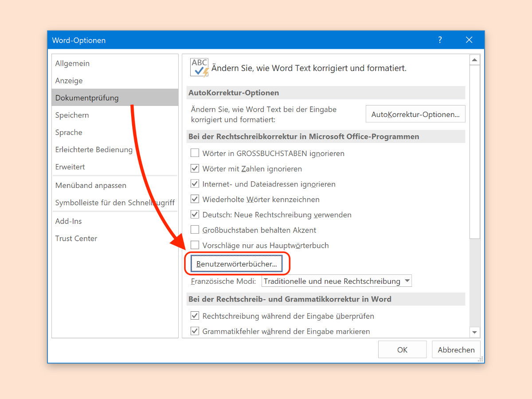
Task: Click the 'Bei der Rechtschreibkorrektur in Microsoft Office-Programmen' heading
Action: tap(326, 137)
